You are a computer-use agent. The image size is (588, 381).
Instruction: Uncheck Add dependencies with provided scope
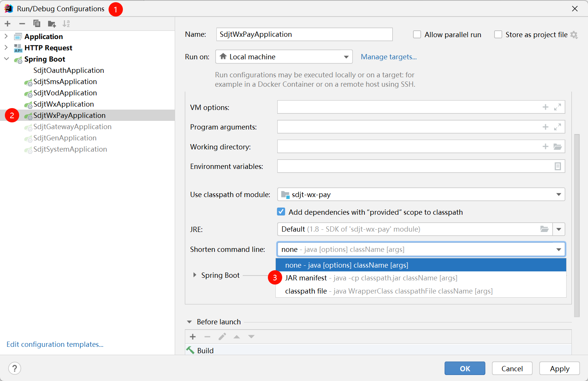click(x=281, y=211)
